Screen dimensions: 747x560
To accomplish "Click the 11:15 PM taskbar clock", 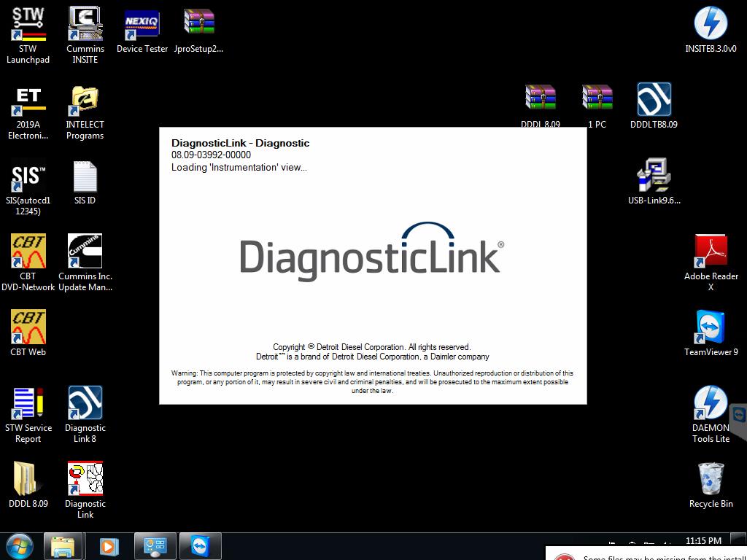I will [x=703, y=540].
